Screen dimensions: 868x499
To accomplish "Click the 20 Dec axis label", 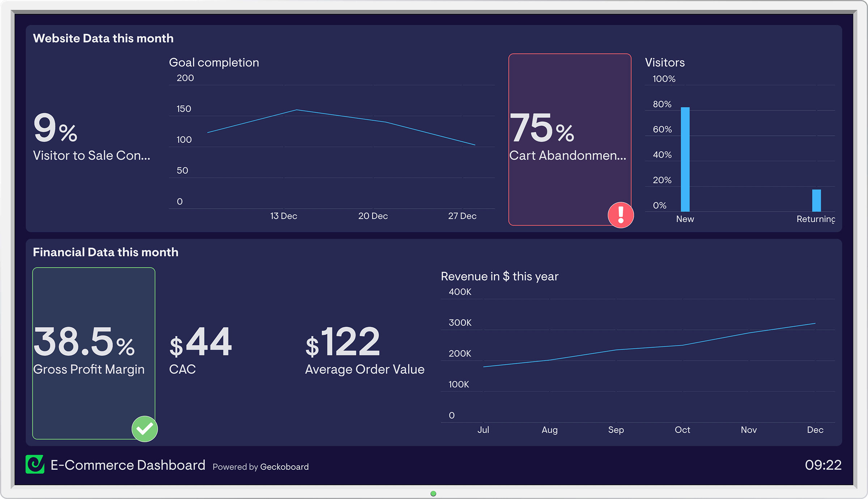I will [x=373, y=216].
